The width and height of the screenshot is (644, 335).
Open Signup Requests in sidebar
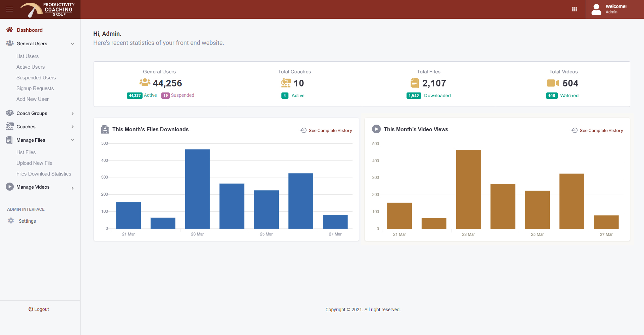coord(35,88)
